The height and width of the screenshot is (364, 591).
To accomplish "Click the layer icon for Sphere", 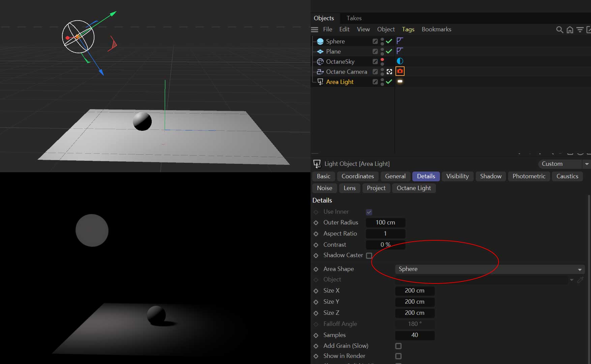I will (x=375, y=41).
